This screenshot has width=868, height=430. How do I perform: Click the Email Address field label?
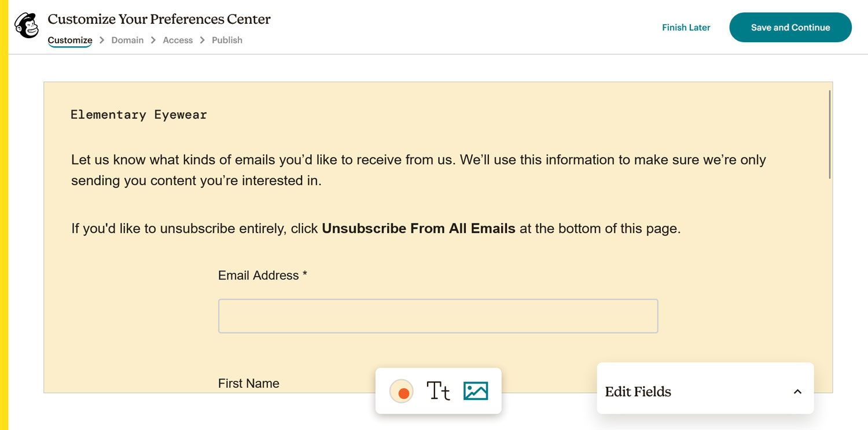pos(263,275)
